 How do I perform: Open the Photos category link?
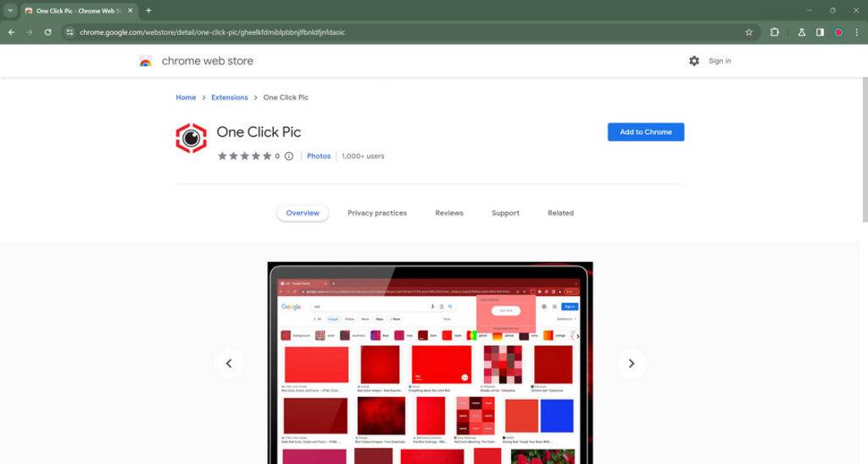(x=319, y=156)
